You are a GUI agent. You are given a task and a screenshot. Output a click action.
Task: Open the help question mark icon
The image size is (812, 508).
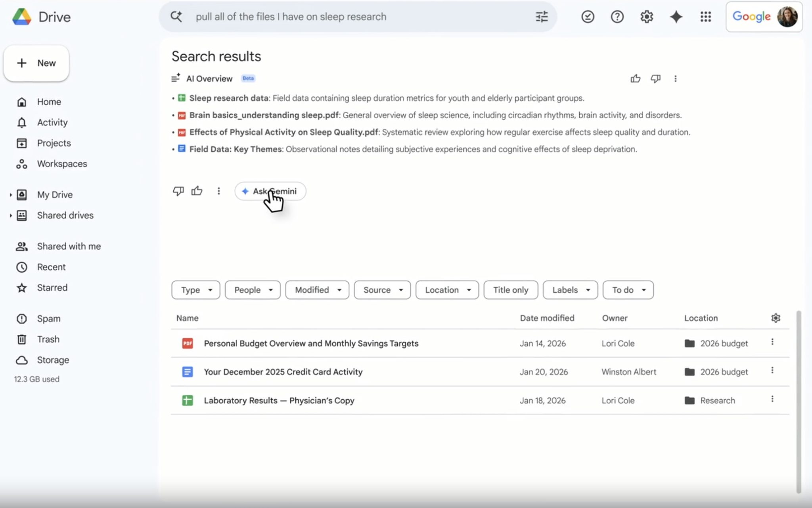[x=617, y=17]
